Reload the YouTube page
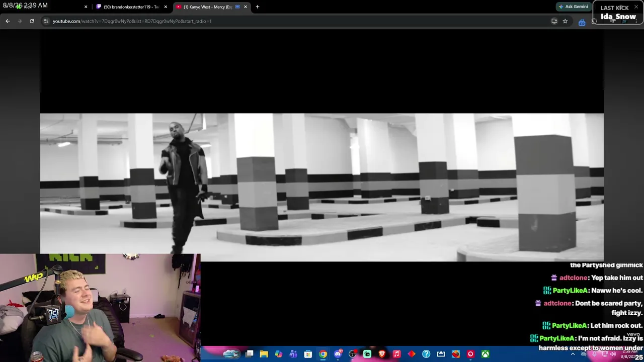Screen dimensions: 644x362 (x=32, y=21)
